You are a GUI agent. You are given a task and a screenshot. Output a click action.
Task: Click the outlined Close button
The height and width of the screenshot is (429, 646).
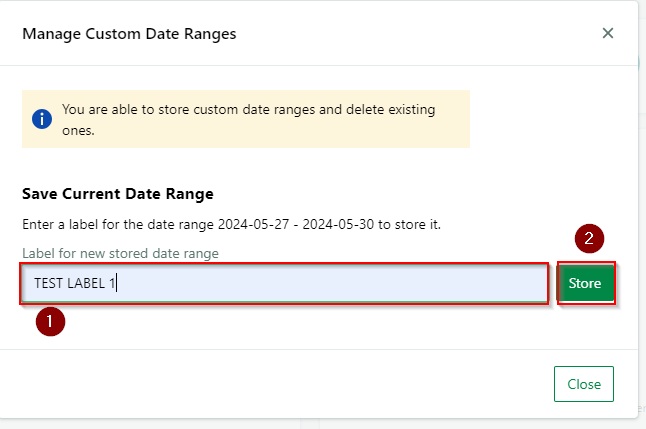click(x=584, y=384)
